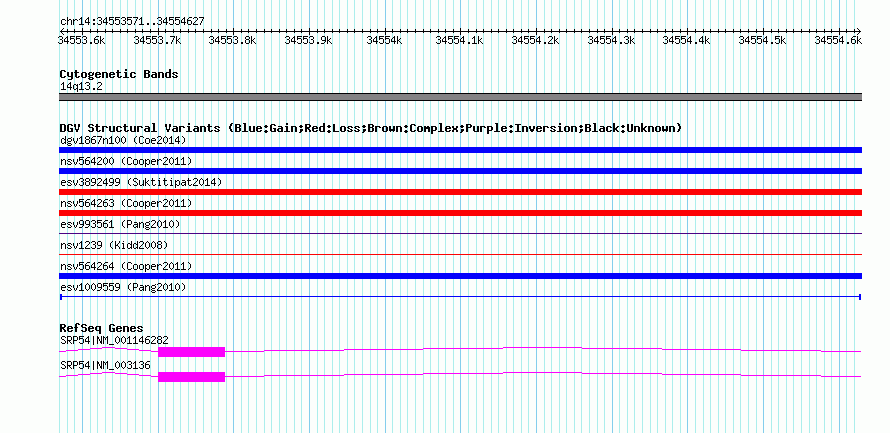Click ruler tick label 34554.4k
The image size is (890, 433).
(686, 40)
